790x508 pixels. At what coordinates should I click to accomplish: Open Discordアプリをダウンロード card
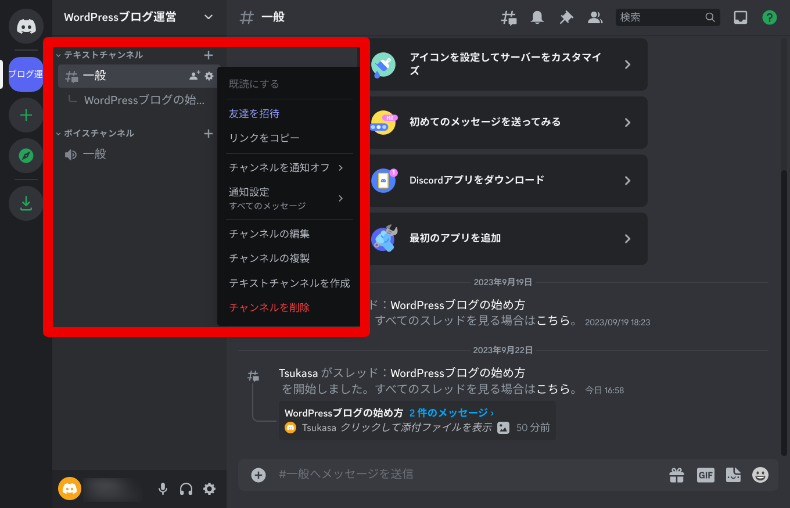tap(507, 180)
